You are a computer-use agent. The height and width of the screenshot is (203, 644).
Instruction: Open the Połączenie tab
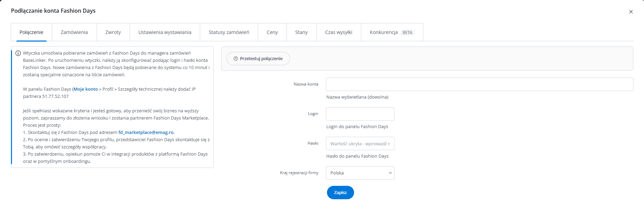[x=31, y=32]
